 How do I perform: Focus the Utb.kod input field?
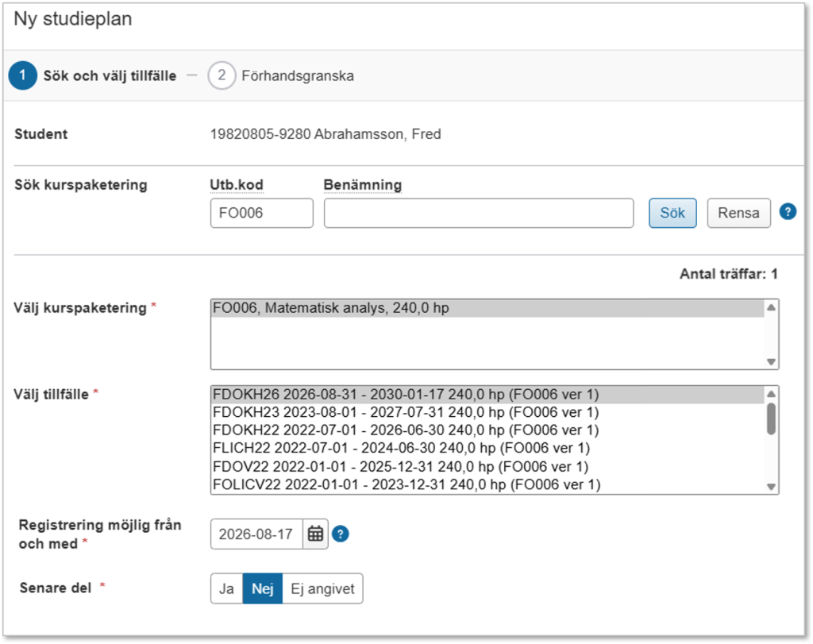point(262,213)
